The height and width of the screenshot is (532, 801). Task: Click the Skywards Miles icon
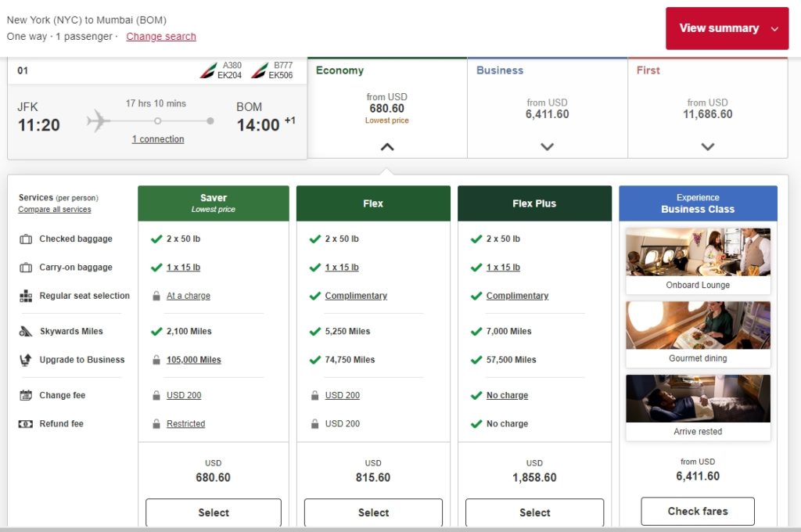[x=26, y=332]
